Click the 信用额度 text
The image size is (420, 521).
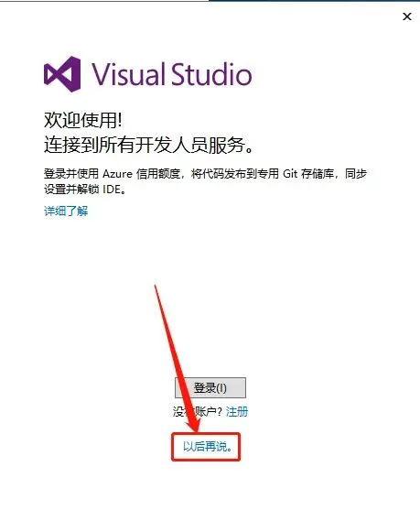click(x=158, y=173)
